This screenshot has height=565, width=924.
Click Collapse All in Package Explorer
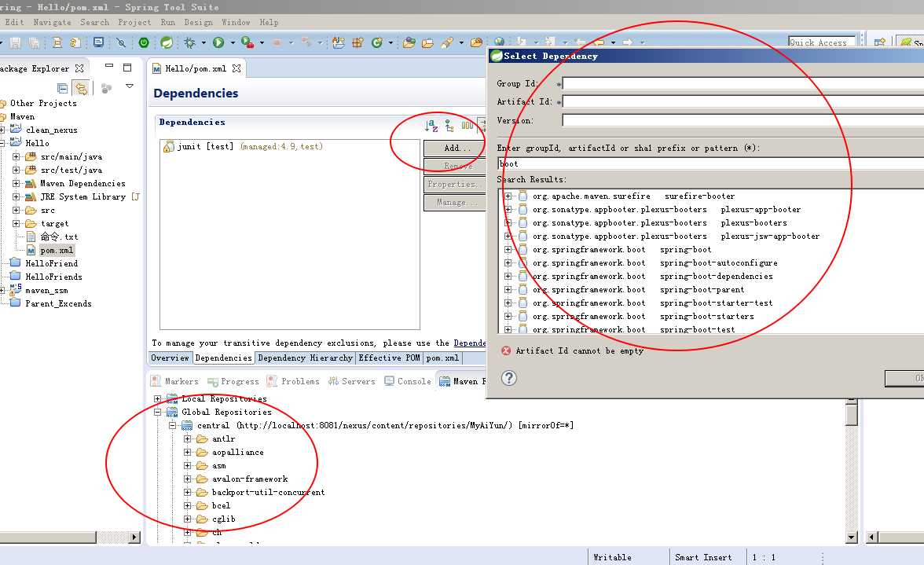point(63,88)
